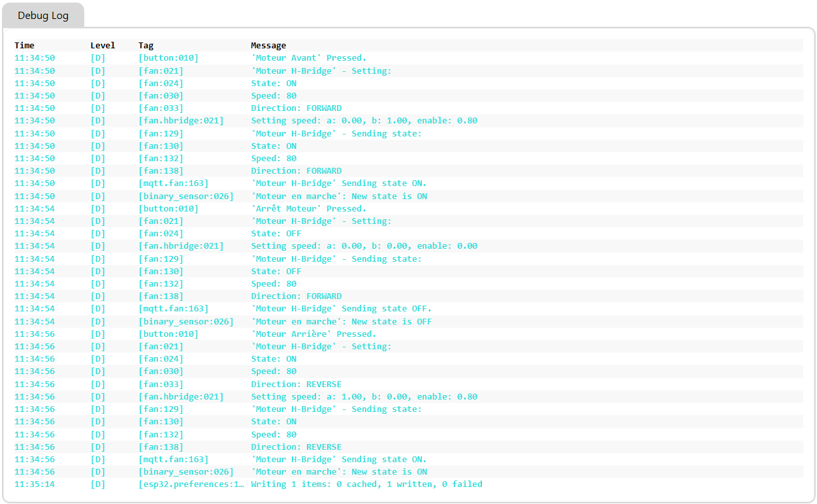Select the 'Moteur Arrière' Pressed message
The height and width of the screenshot is (504, 817).
pos(313,334)
